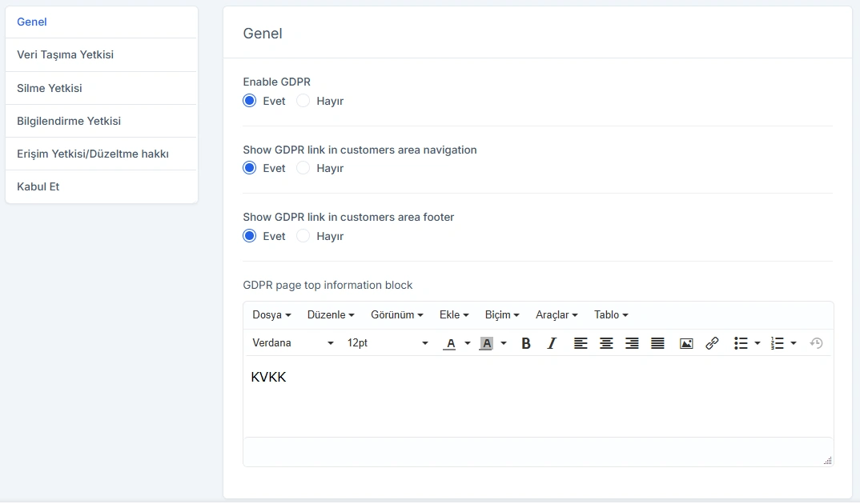860x504 pixels.
Task: Open the Düzenle menu
Action: click(x=331, y=315)
